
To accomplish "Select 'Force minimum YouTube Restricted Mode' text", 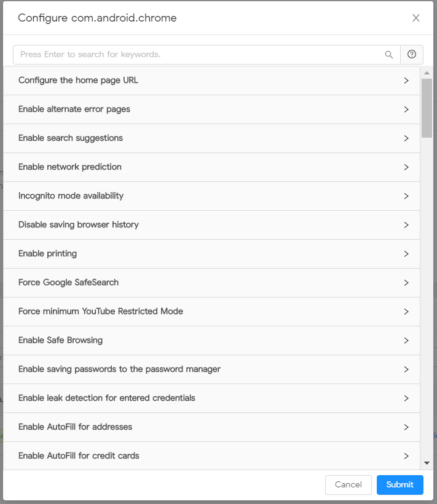I will point(101,312).
